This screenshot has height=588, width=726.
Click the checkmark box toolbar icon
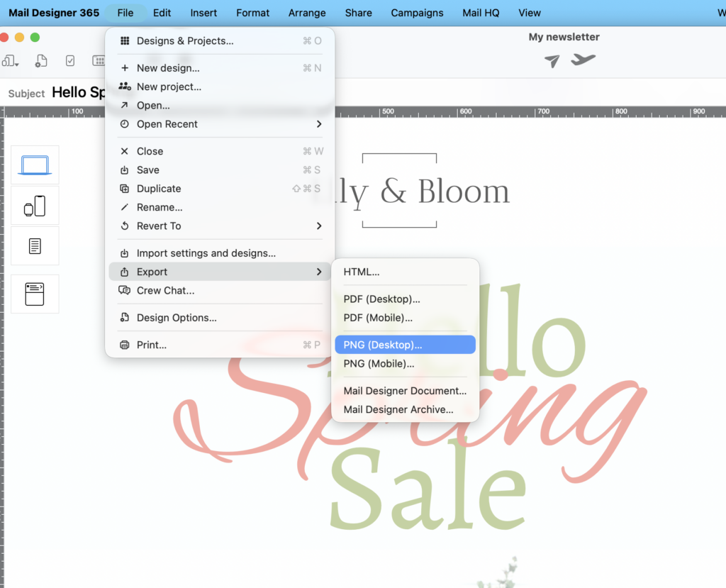click(70, 61)
